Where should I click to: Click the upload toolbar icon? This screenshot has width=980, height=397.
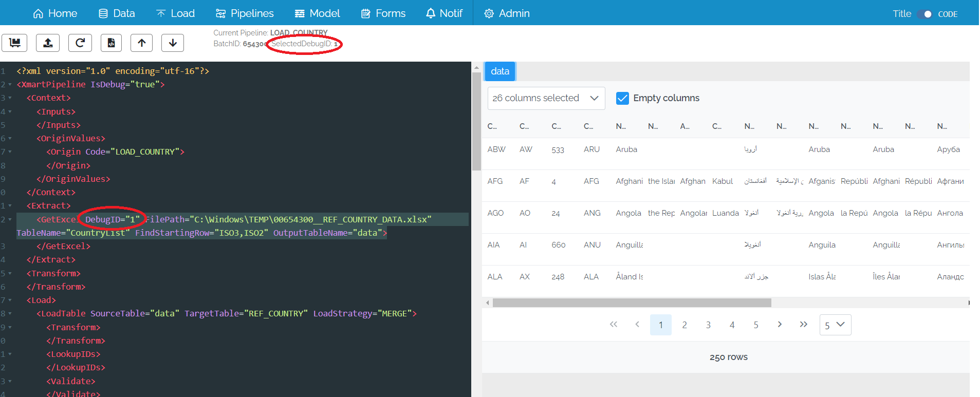point(48,43)
